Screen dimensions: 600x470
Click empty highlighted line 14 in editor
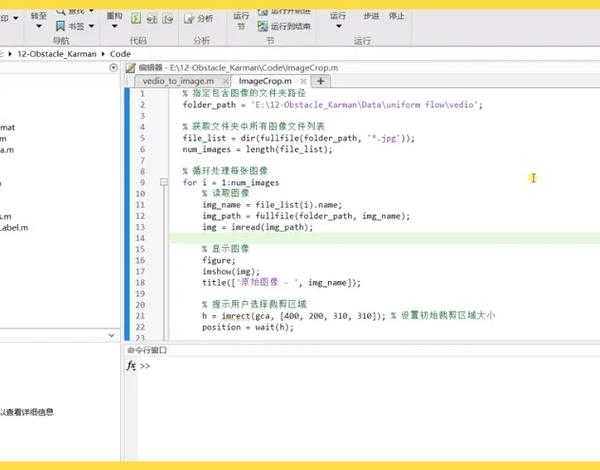384,238
